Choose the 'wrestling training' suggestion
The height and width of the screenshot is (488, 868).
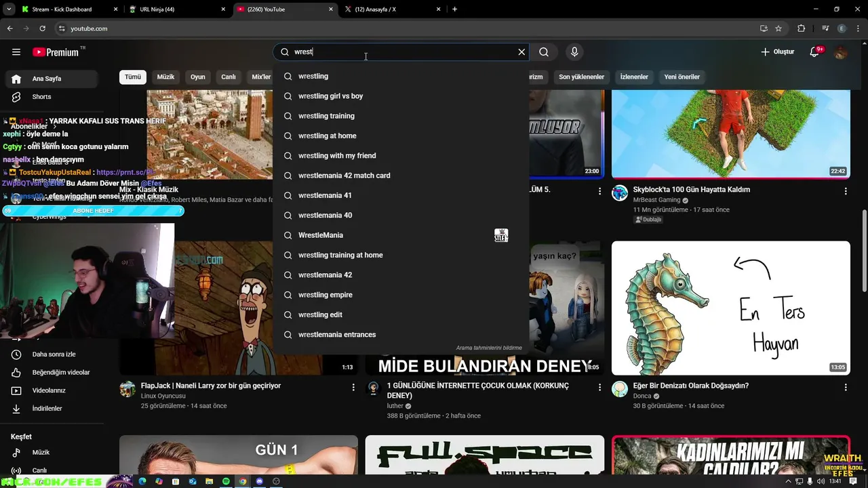point(401,116)
